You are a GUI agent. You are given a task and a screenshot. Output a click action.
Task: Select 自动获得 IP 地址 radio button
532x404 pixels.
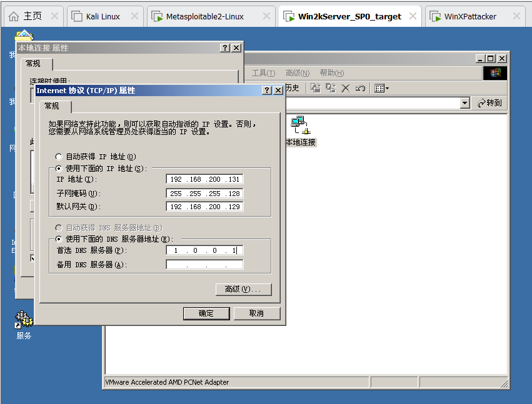point(59,157)
